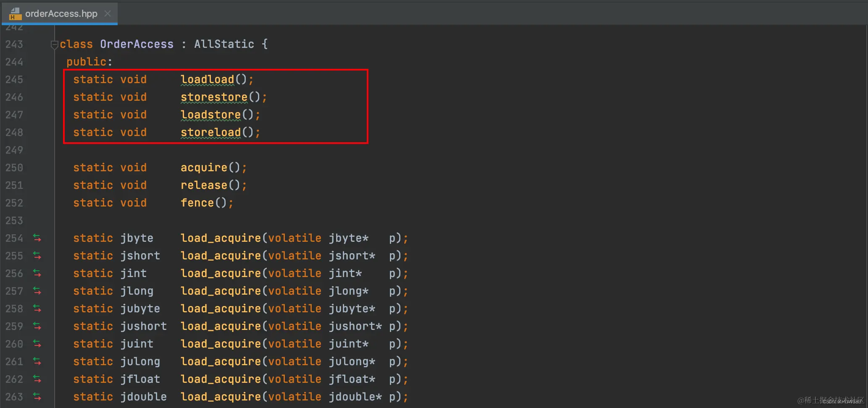
Task: Click the jbyte return type on line 254
Action: [137, 238]
